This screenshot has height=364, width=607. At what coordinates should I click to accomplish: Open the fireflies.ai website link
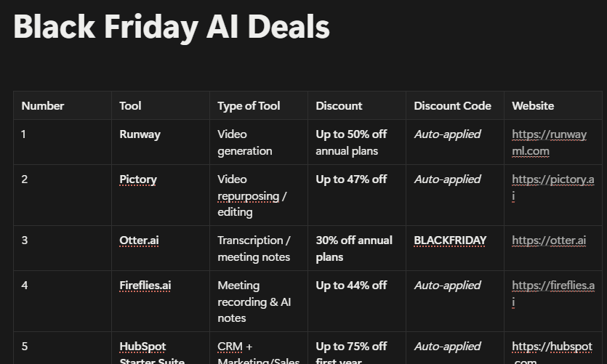[x=552, y=286]
